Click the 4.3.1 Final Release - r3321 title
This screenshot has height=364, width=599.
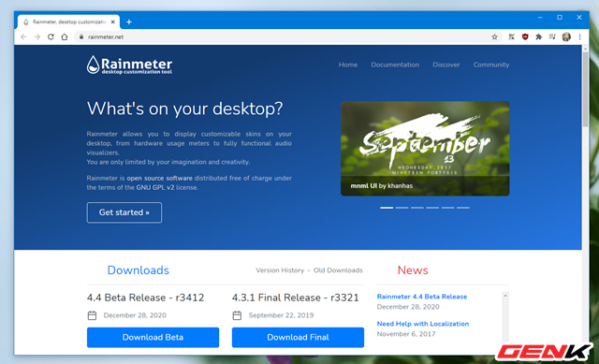tap(296, 298)
